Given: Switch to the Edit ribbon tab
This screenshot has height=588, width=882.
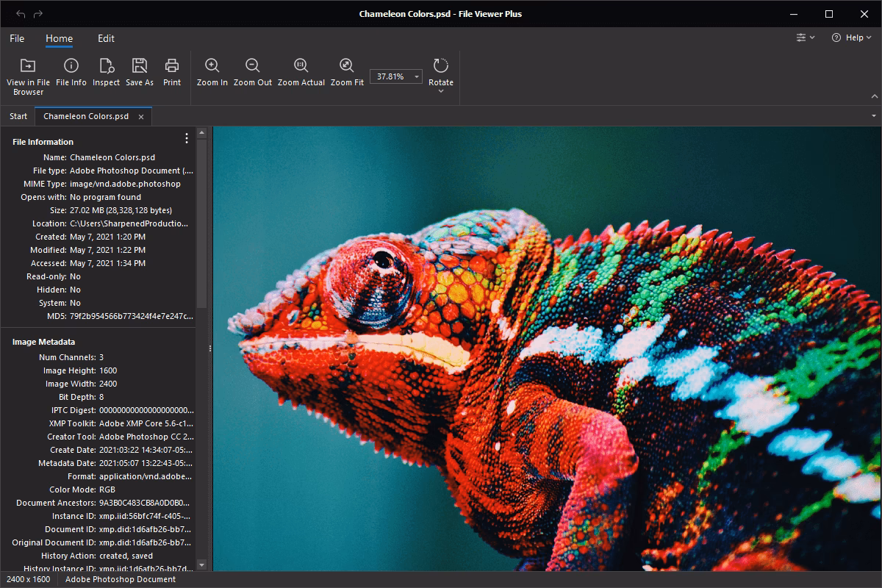Looking at the screenshot, I should (106, 38).
